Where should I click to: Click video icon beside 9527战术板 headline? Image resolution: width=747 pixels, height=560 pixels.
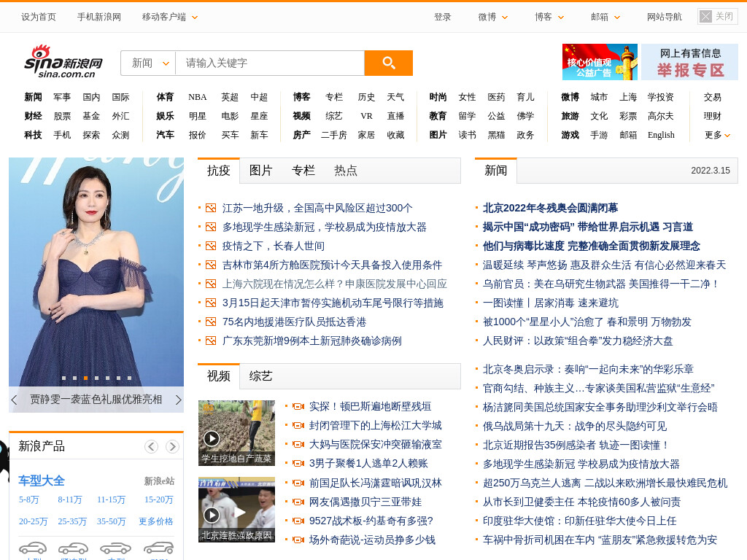click(298, 521)
